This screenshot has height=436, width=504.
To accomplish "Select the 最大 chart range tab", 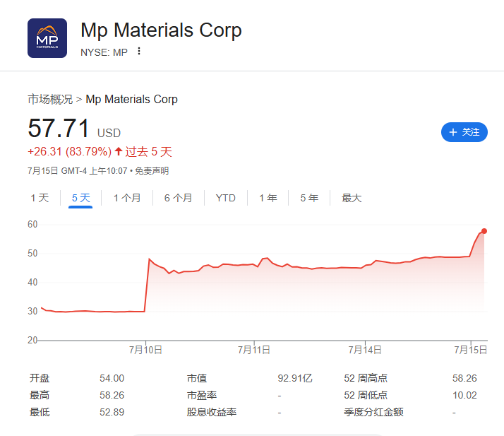I will 352,198.
